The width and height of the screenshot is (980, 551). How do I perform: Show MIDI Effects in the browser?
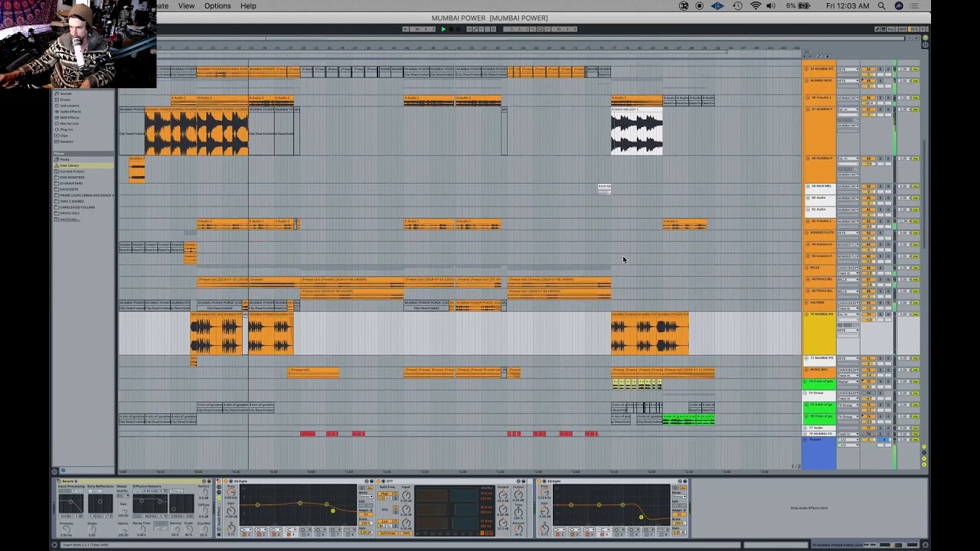point(70,118)
